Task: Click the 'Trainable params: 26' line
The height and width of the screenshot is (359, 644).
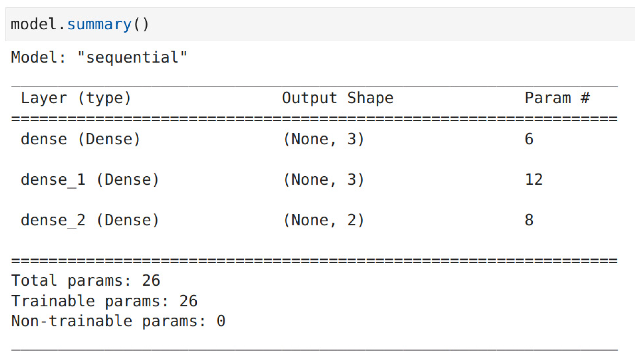Action: [x=104, y=301]
